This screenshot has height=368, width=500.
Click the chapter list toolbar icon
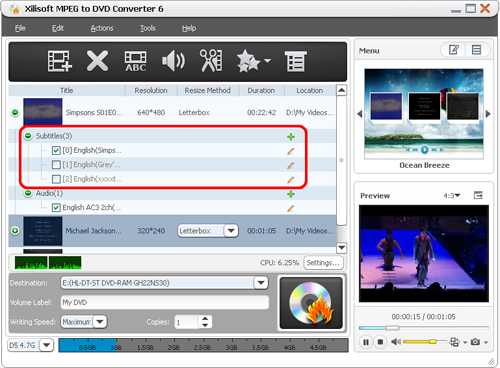click(296, 61)
